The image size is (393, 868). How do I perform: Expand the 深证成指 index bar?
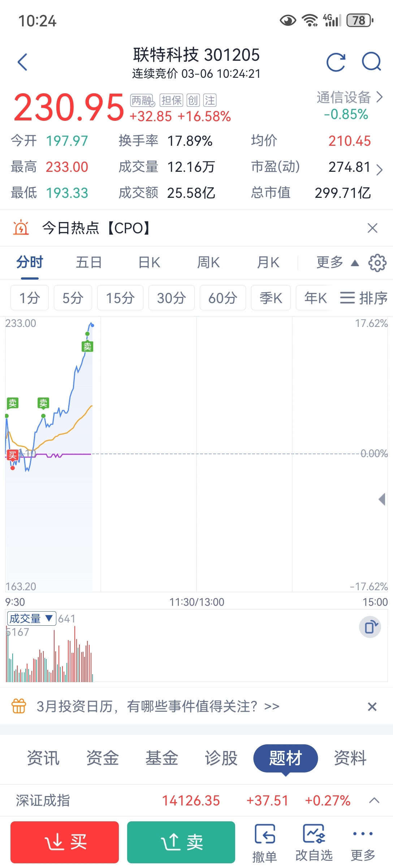[x=374, y=800]
